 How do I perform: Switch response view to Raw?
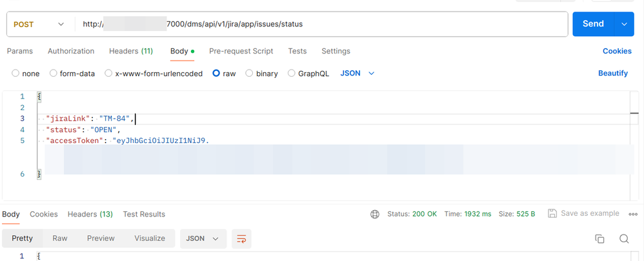[60, 238]
